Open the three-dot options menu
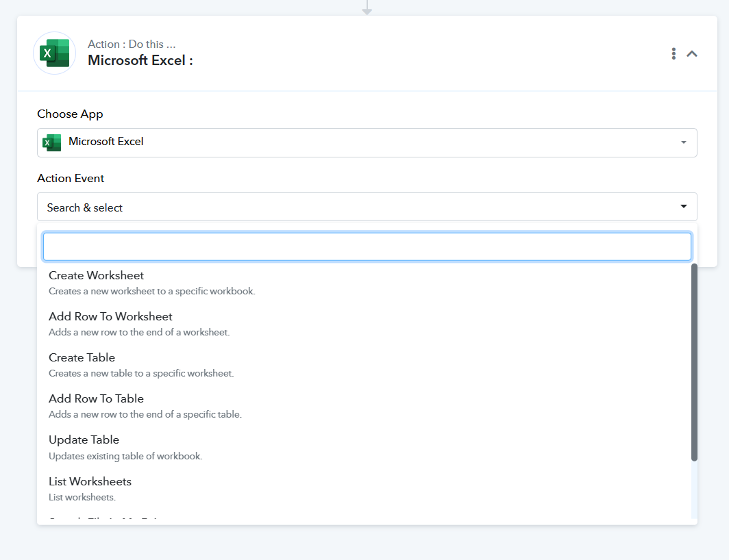Image resolution: width=729 pixels, height=560 pixels. point(674,53)
